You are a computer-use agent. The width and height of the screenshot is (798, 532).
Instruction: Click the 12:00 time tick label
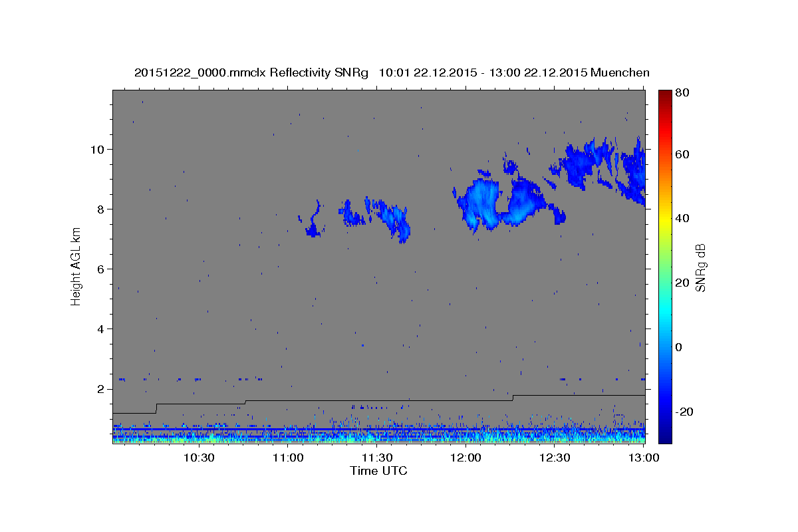465,458
